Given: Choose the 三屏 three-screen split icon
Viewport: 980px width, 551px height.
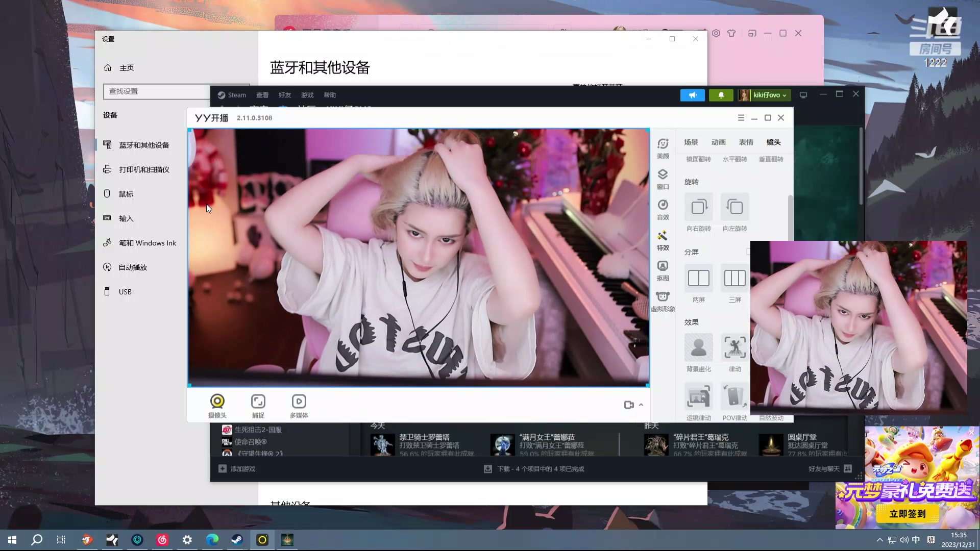Looking at the screenshot, I should click(734, 278).
